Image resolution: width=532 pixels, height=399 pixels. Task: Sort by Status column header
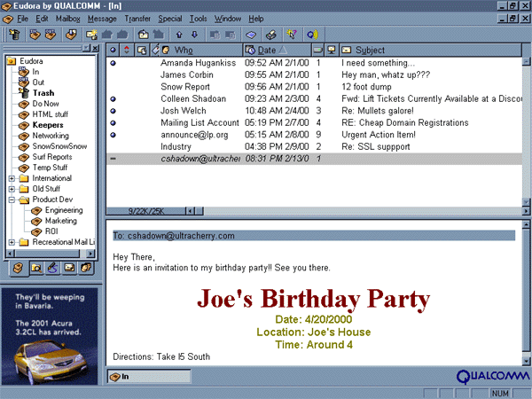point(113,51)
